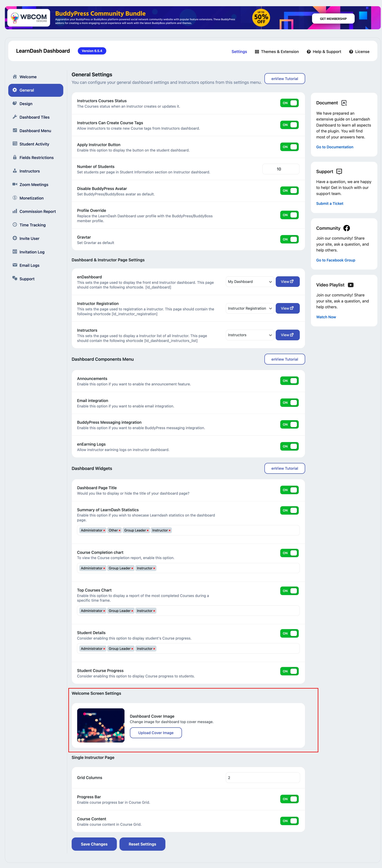Click the Fields Restrictions lock icon
Viewport: 382px width, 868px height.
[x=15, y=157]
